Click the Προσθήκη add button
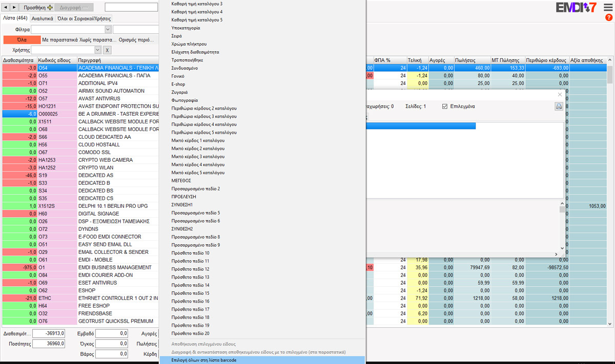The height and width of the screenshot is (364, 615). click(x=37, y=8)
